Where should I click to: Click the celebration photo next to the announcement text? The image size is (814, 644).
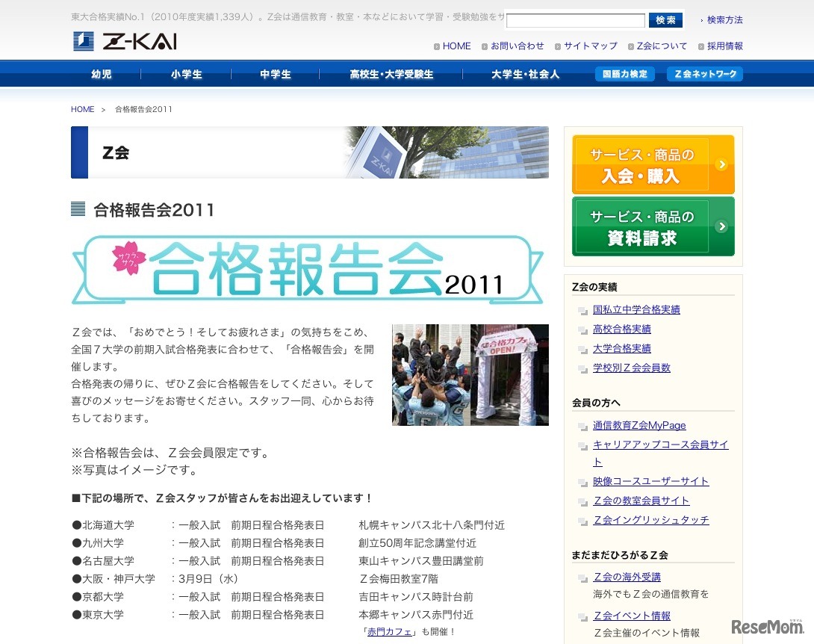(x=470, y=374)
